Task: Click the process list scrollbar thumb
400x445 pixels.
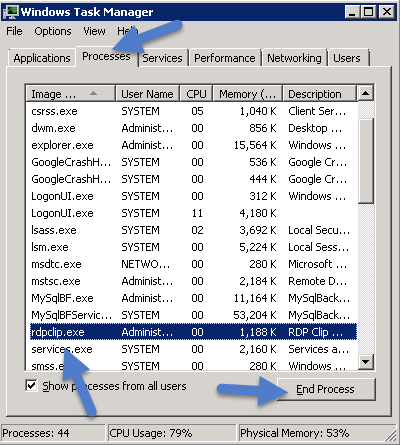Action: pyautogui.click(x=366, y=161)
